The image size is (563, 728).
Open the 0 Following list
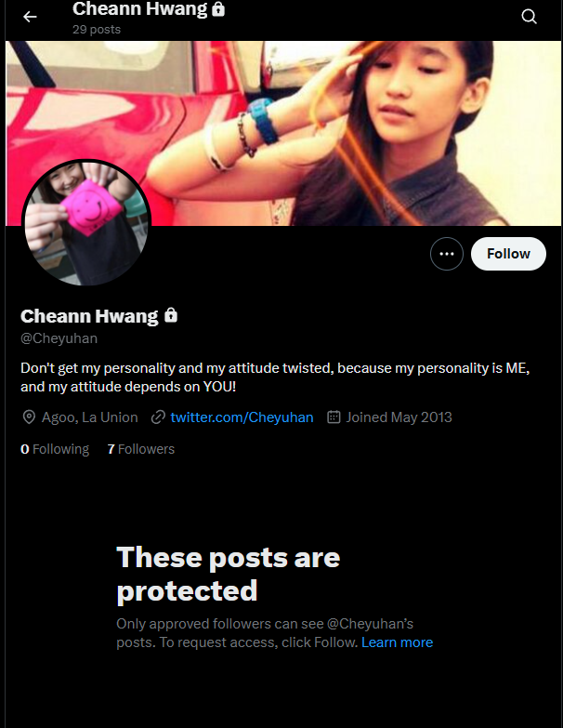(55, 449)
